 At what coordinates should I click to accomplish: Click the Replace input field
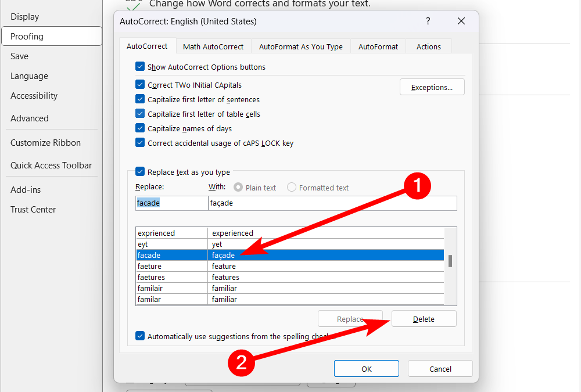click(172, 203)
